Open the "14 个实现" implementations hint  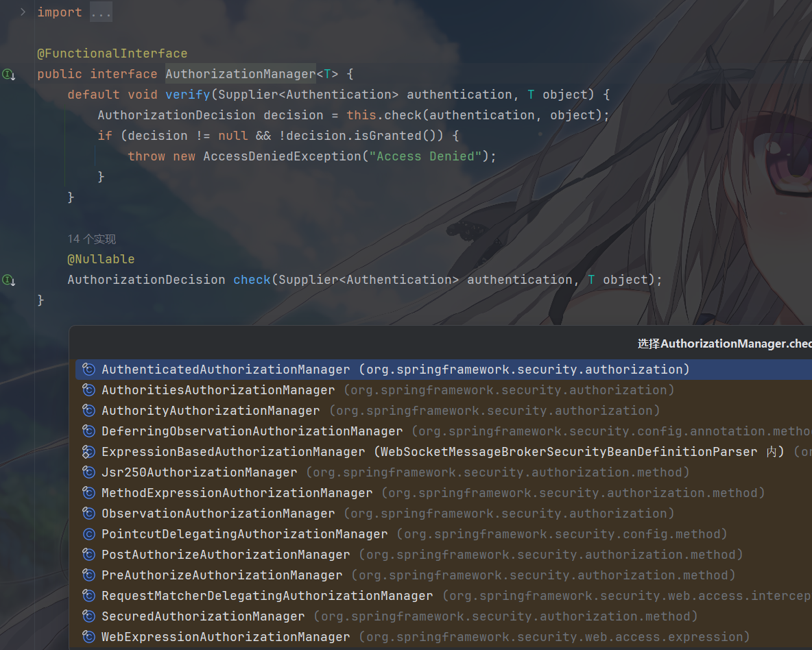tap(91, 239)
